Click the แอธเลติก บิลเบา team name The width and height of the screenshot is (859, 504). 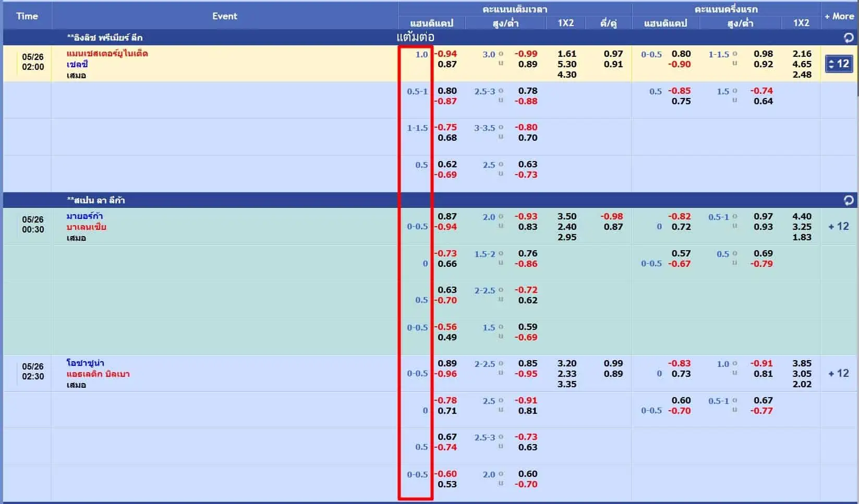[98, 374]
